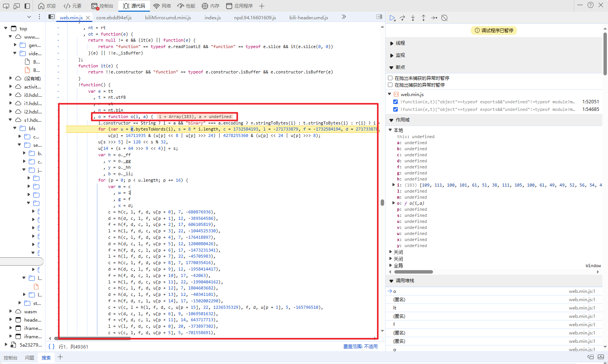Open the index.js file tab
This screenshot has width=608, height=364.
(213, 17)
